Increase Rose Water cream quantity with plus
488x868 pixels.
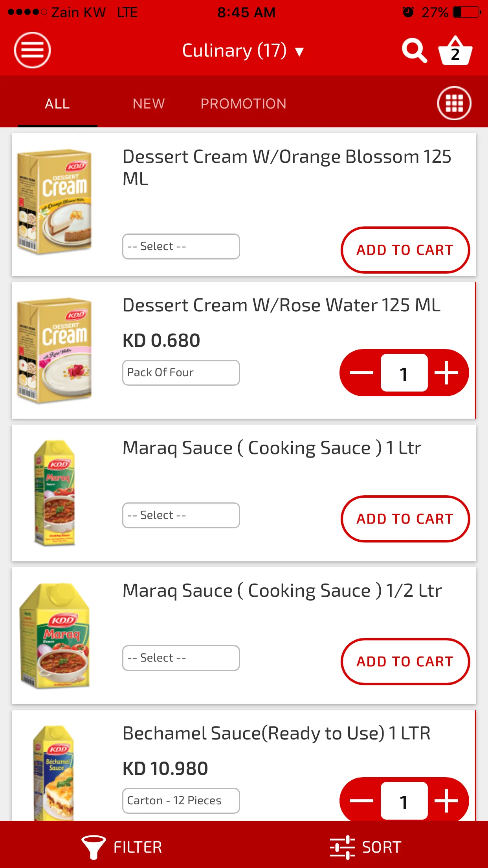[x=446, y=373]
